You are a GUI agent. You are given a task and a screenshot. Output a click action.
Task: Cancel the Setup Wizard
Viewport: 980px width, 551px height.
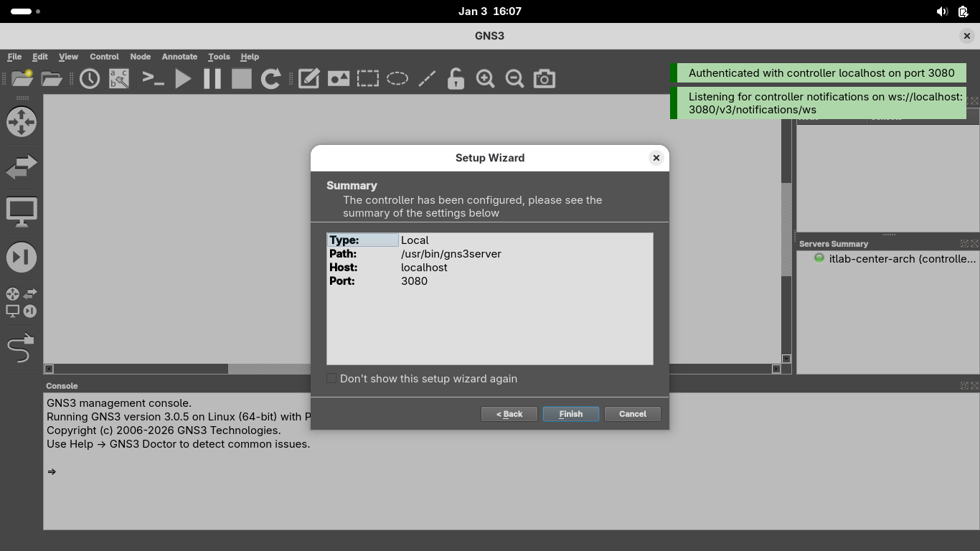click(632, 414)
